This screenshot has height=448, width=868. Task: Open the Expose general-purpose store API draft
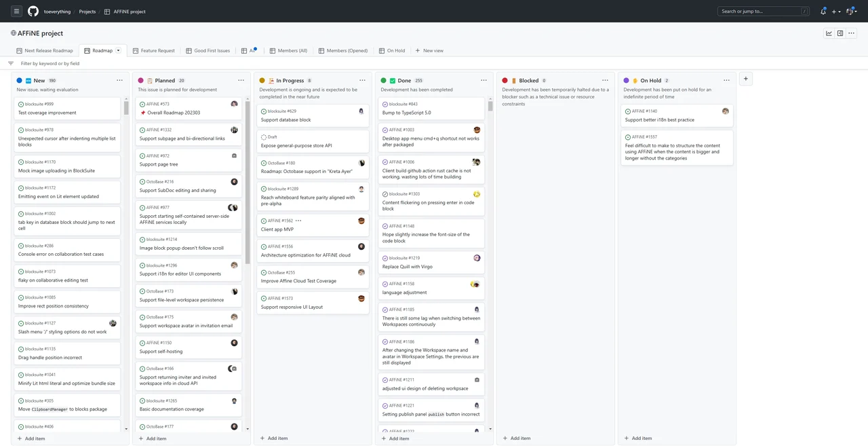[x=296, y=145]
